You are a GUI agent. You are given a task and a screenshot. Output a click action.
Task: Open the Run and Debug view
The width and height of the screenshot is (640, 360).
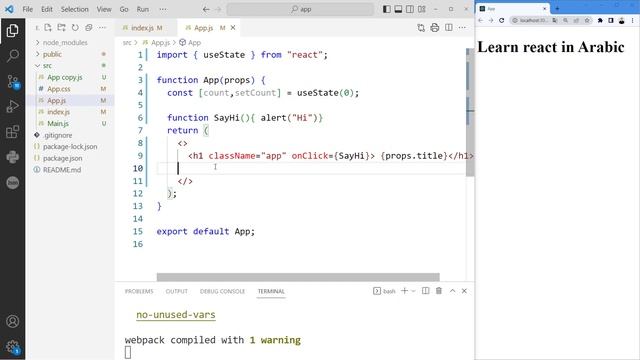click(x=12, y=107)
